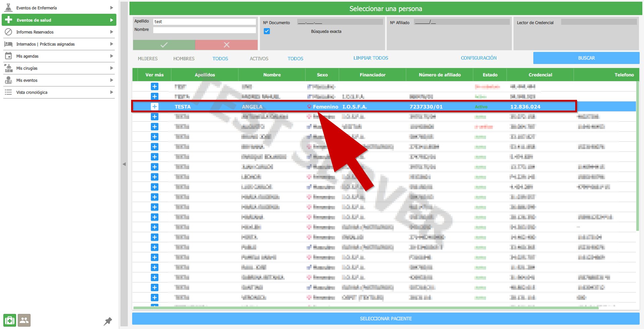The height and width of the screenshot is (329, 644).
Task: Click the pin icon in sidebar
Action: [108, 321]
